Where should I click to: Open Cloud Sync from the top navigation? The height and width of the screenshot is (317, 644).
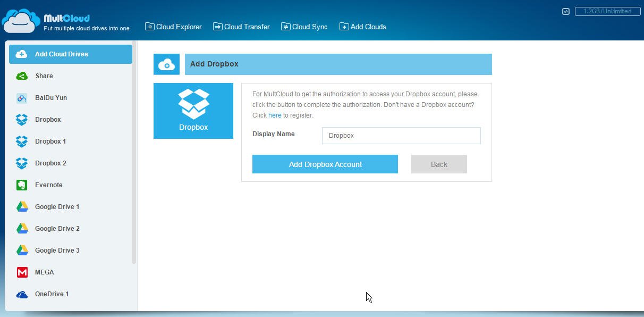304,27
